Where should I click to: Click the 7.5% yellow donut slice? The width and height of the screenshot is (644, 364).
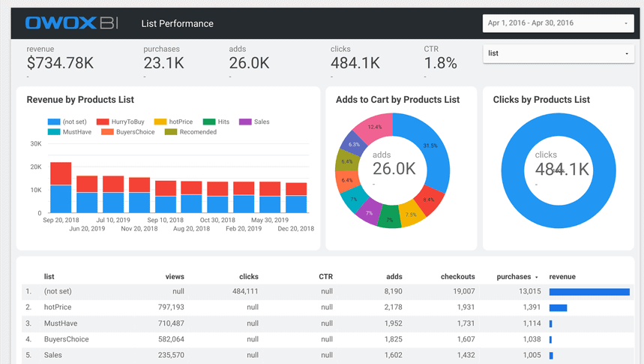tap(411, 215)
